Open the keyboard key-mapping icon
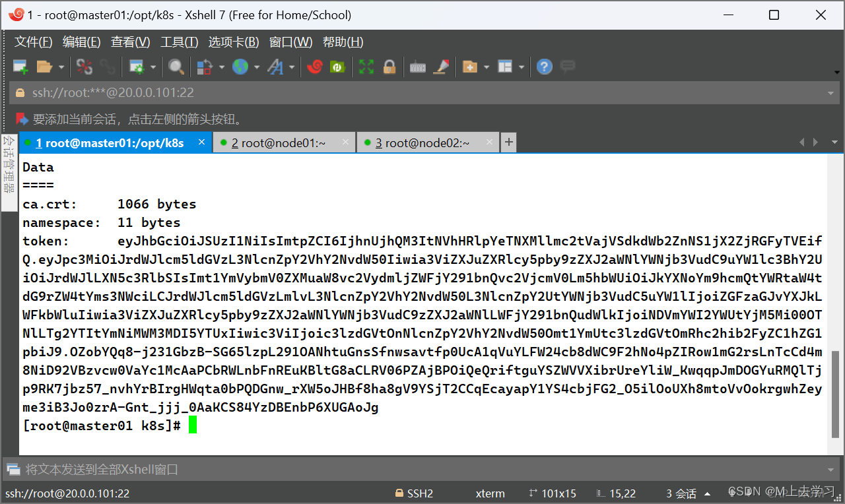This screenshot has height=504, width=845. 417,67
